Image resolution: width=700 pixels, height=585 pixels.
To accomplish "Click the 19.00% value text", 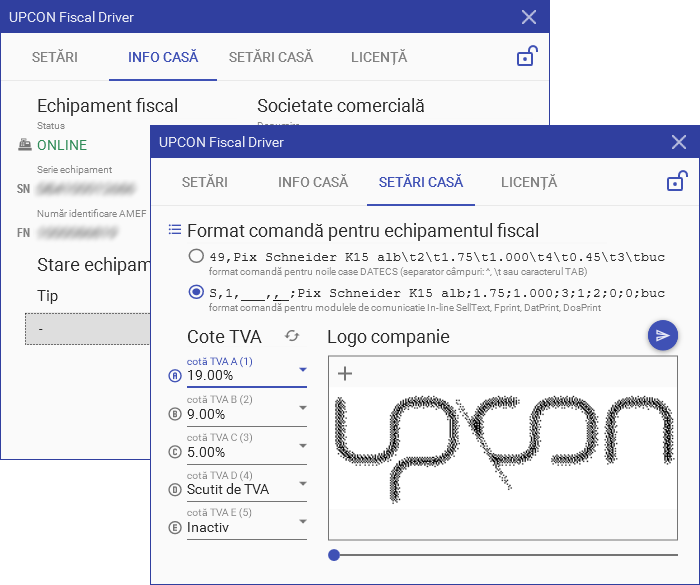I will pos(210,376).
